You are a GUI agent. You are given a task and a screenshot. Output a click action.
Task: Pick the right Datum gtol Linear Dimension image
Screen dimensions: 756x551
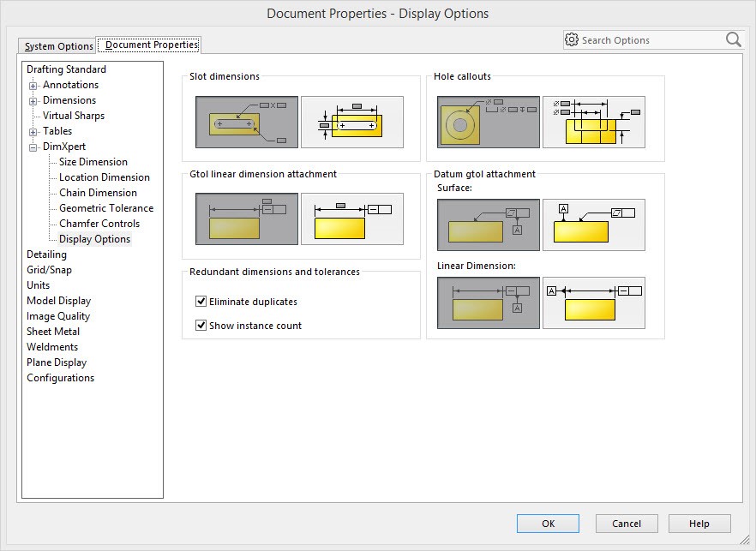coord(594,302)
